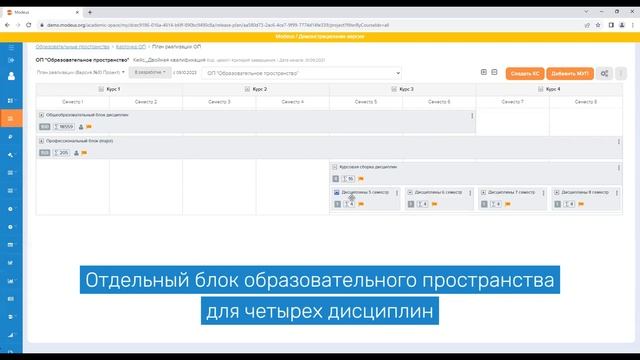
Task: Open kebab menu of Дисциплины 7 семестр
Action: pos(543,193)
